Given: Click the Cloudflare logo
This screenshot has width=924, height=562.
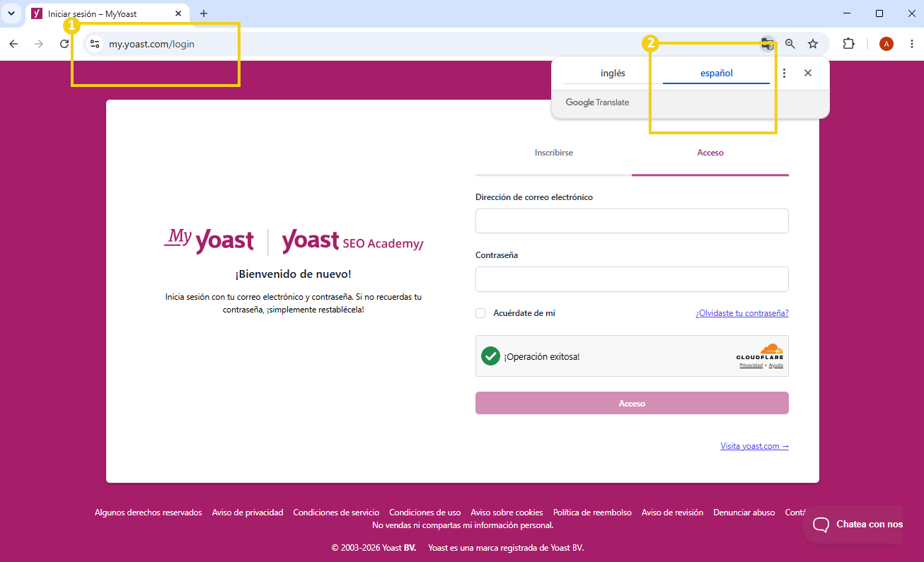Looking at the screenshot, I should coord(761,352).
